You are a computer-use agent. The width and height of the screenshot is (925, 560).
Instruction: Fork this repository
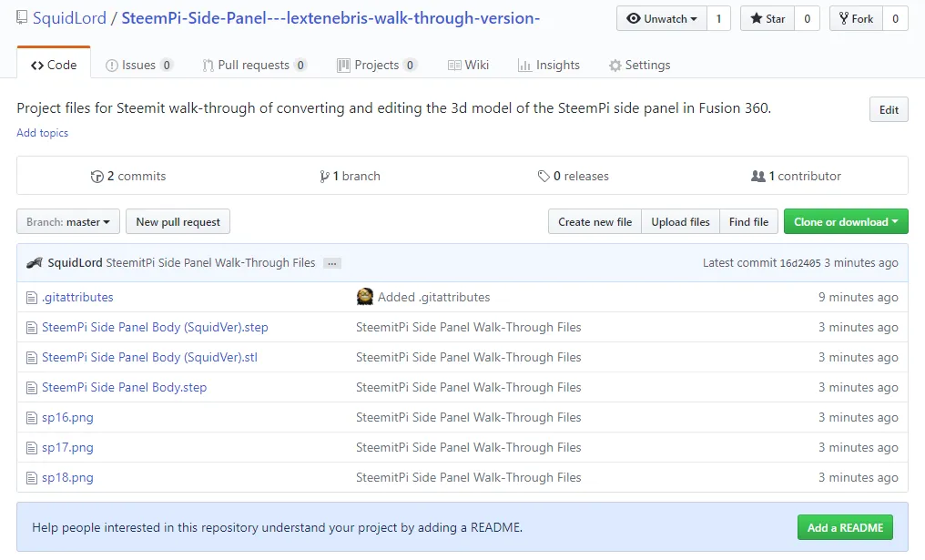856,18
